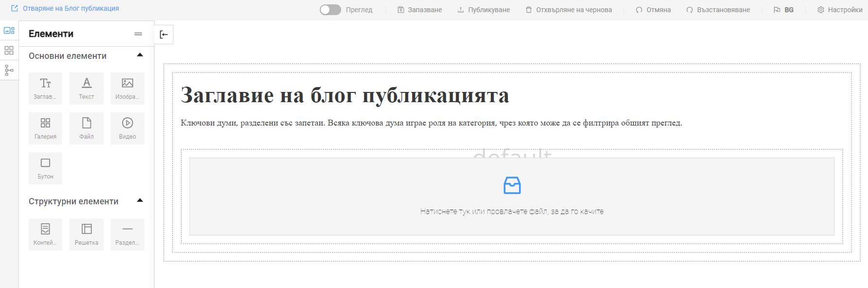Add the Видео video element
This screenshot has height=288, width=868.
(x=127, y=128)
